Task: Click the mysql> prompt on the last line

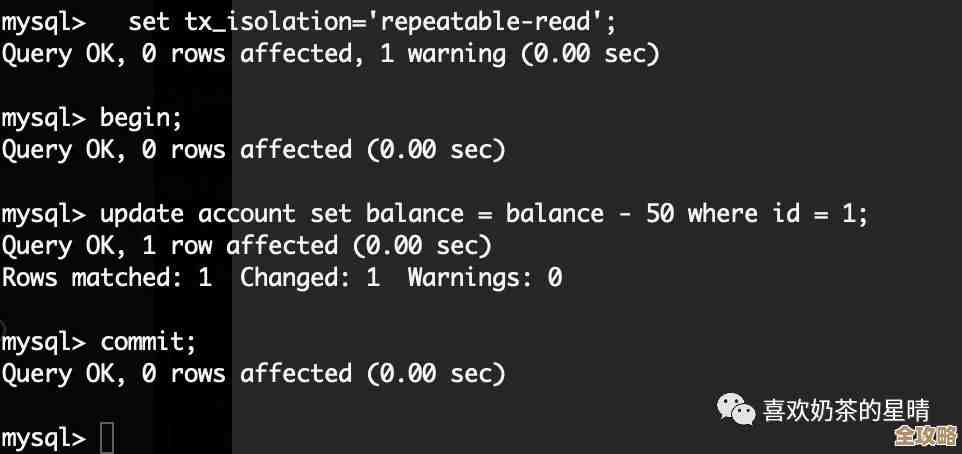Action: [x=43, y=437]
